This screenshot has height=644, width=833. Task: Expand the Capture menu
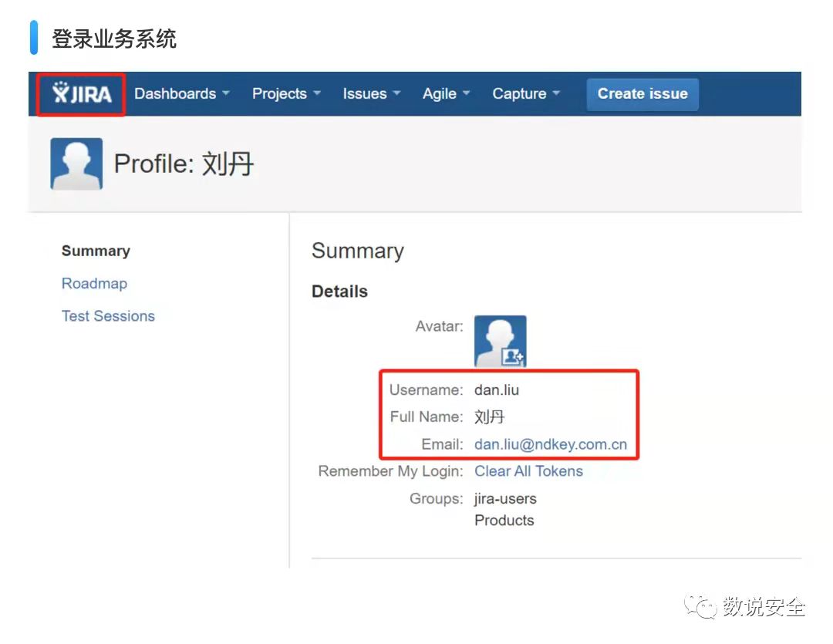[x=526, y=93]
